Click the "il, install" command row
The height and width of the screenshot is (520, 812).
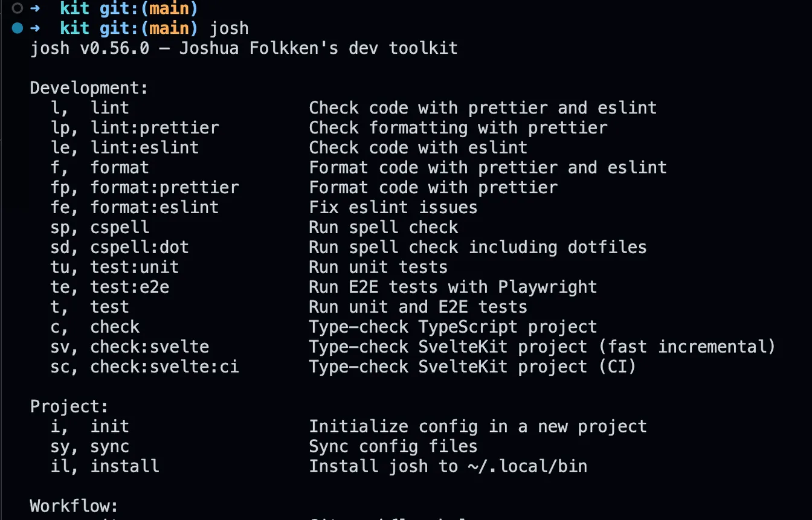point(319,467)
